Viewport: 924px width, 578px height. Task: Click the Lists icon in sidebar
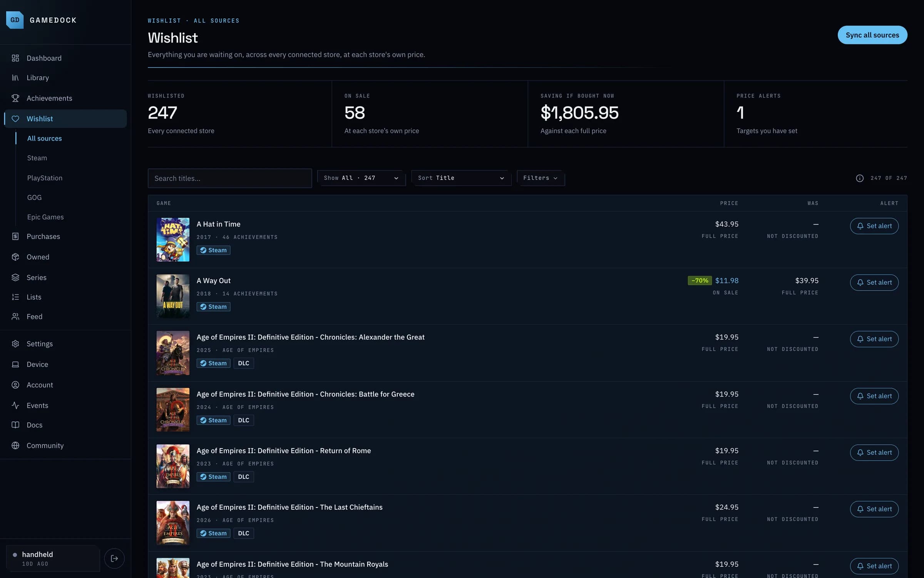pos(15,297)
